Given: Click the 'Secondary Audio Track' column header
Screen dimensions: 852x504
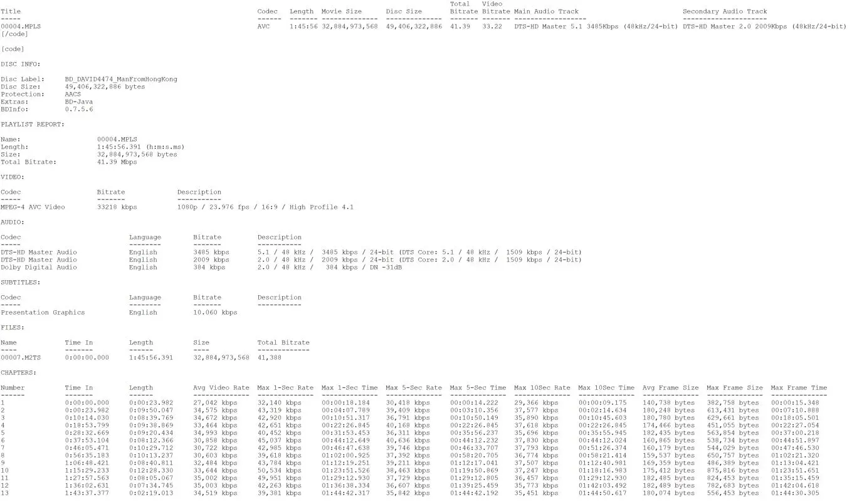Looking at the screenshot, I should tap(725, 11).
